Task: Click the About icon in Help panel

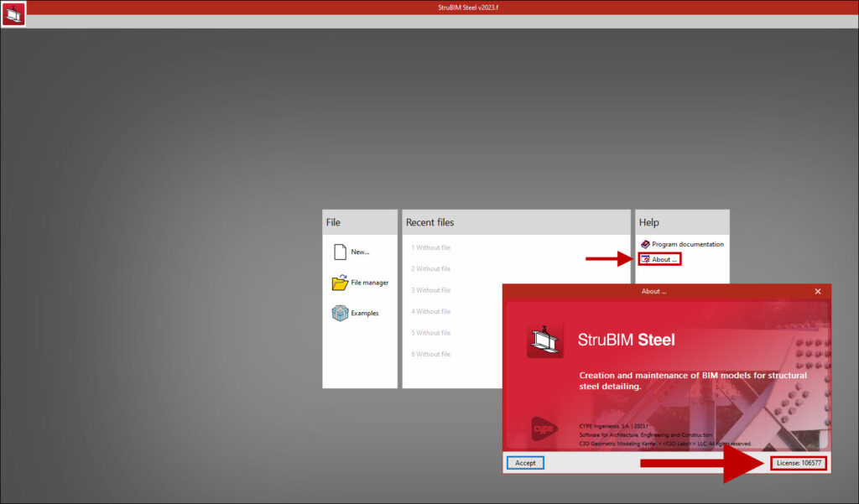Action: point(645,260)
